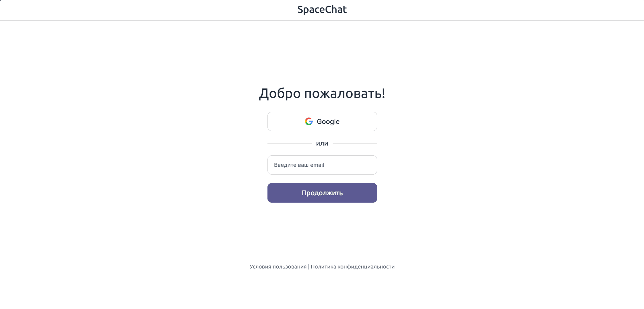Open the "Политика конфиденциальности" link
Viewport: 644px width, 309px height.
(353, 267)
